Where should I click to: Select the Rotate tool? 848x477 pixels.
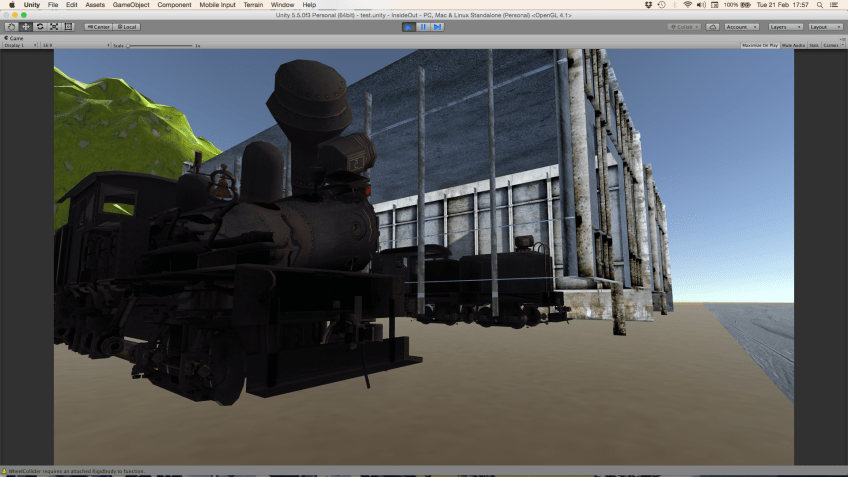coord(40,27)
